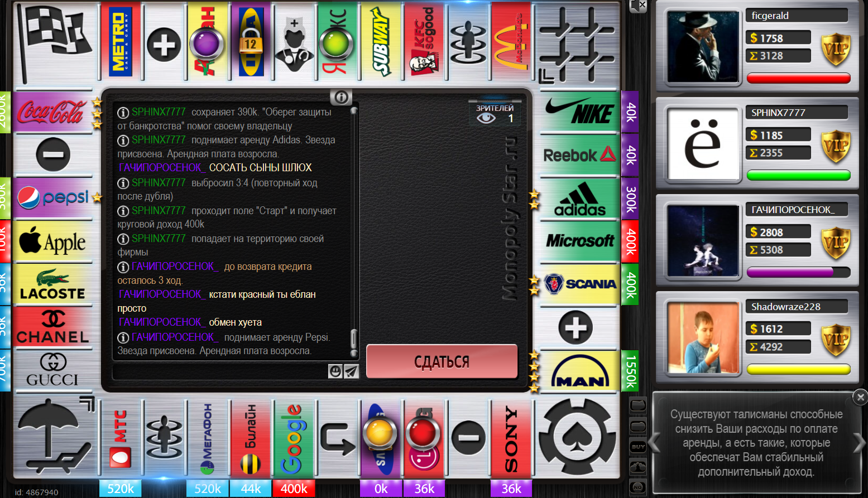Select the Sony property cell
Viewport: 868px width, 498px height.
click(511, 438)
